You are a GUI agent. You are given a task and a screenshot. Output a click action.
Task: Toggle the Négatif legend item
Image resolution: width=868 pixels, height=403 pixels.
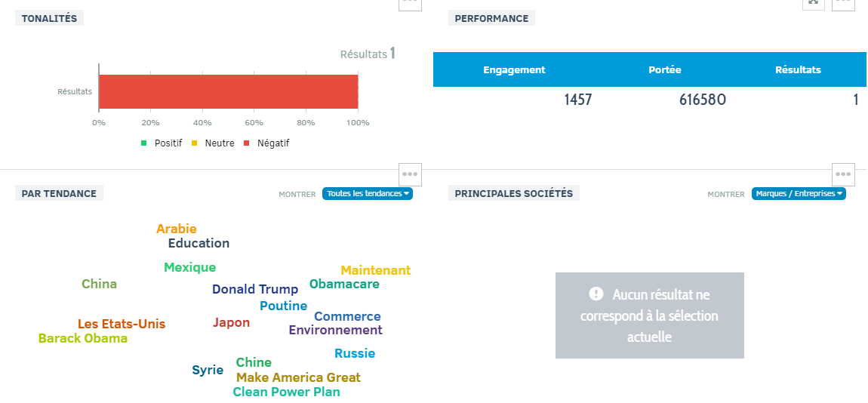point(267,143)
